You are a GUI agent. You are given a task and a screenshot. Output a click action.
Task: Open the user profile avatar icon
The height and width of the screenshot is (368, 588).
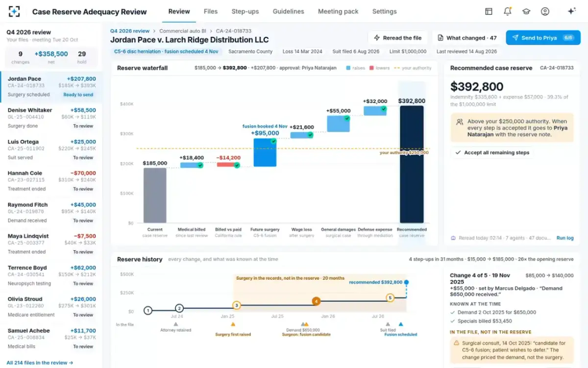click(x=545, y=11)
